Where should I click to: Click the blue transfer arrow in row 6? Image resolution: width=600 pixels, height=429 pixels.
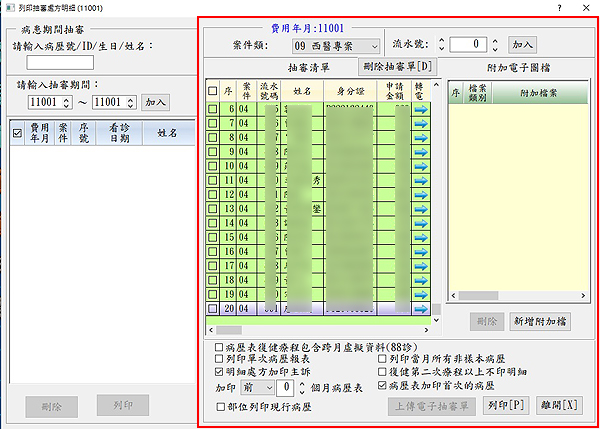[420, 109]
